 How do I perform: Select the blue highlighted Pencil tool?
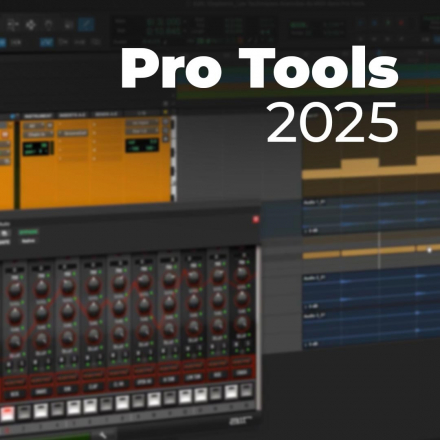click(86, 24)
